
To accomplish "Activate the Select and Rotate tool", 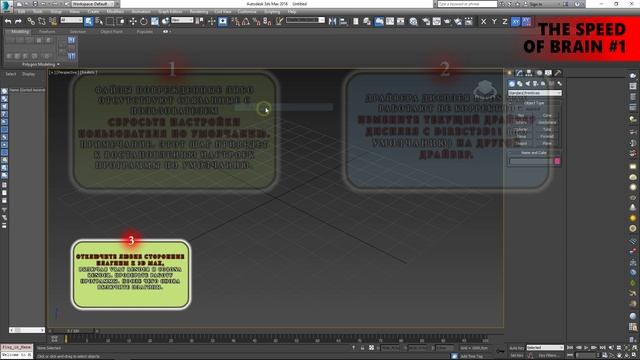I will tap(144, 21).
